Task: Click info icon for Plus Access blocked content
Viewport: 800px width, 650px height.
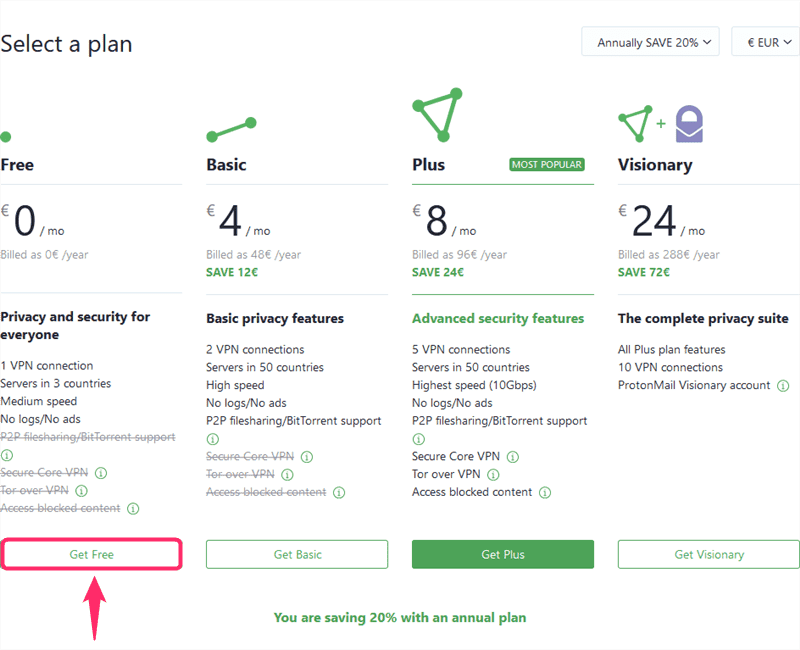Action: coord(545,492)
